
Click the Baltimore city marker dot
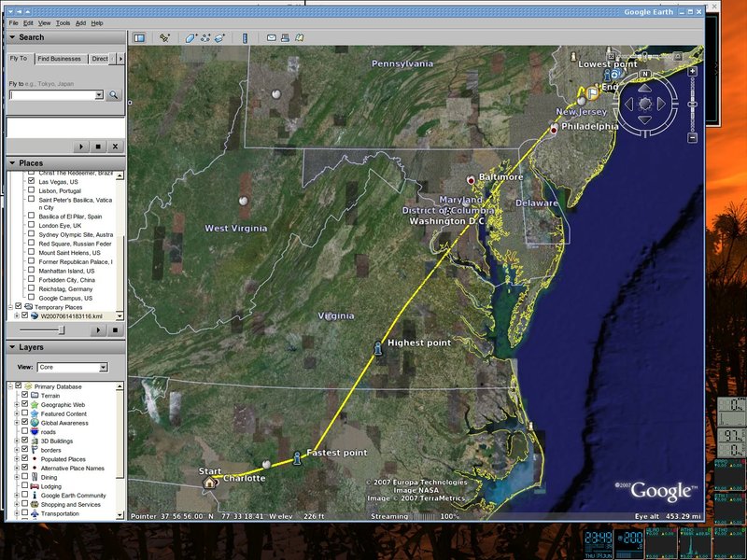[x=472, y=180]
